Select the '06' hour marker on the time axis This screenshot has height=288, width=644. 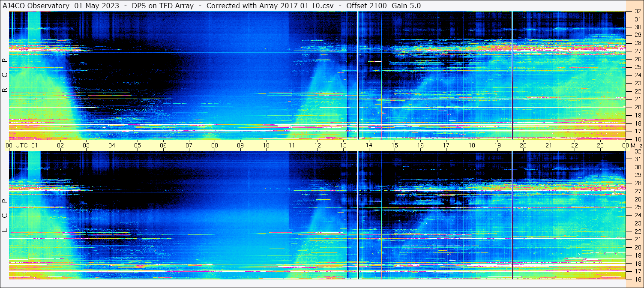[x=163, y=145]
